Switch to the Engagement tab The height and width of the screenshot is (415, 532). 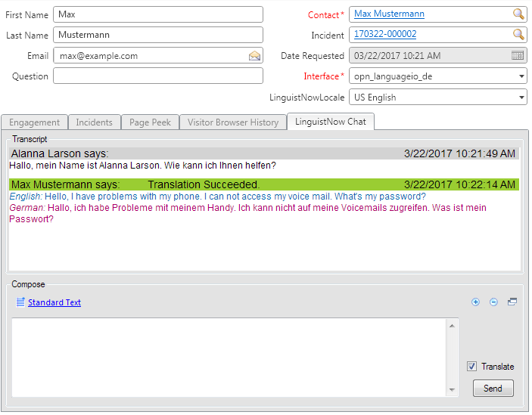point(35,122)
